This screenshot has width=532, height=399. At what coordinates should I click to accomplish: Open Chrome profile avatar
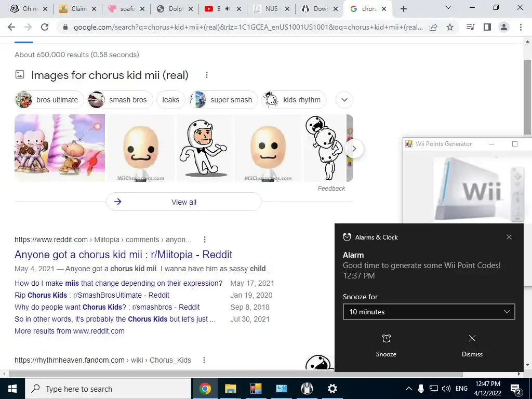pyautogui.click(x=504, y=27)
